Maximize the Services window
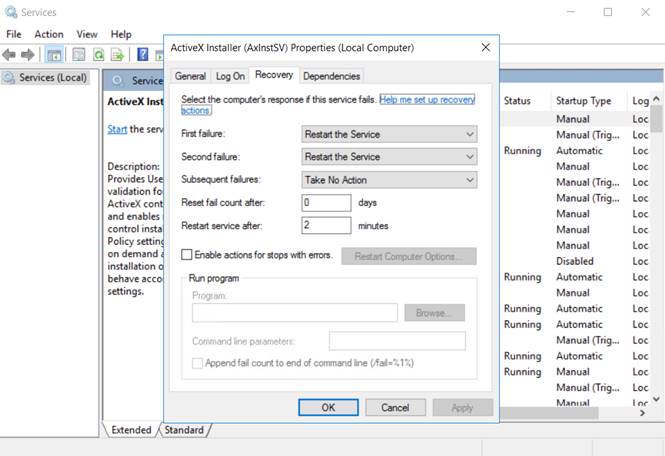 click(608, 12)
